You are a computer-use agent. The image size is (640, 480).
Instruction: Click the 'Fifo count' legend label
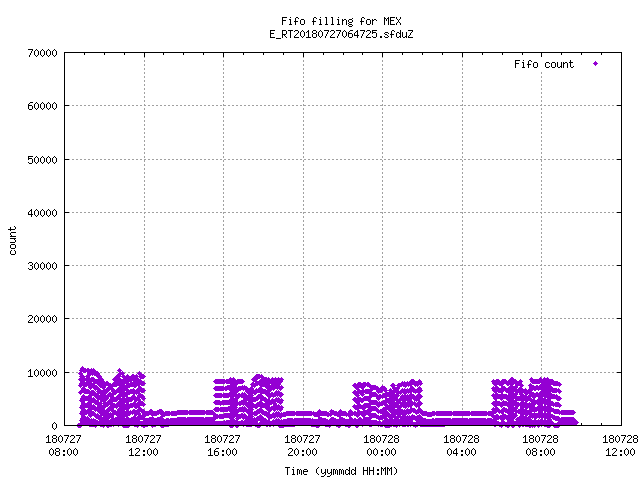544,64
